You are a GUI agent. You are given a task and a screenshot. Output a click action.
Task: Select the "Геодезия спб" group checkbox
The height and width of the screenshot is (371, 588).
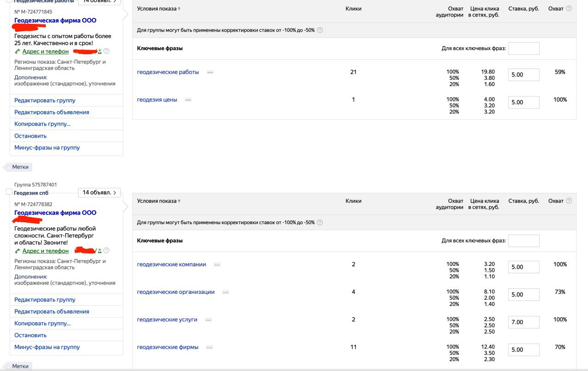9,191
